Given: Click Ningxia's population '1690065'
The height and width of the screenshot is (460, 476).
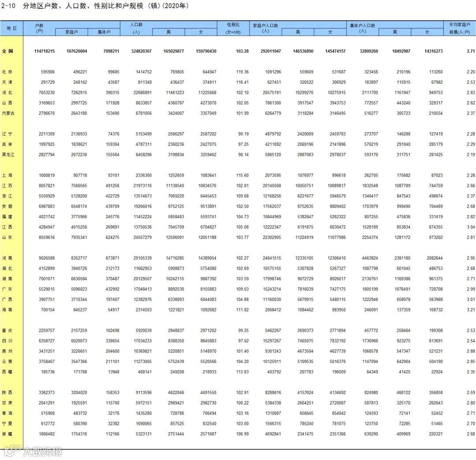Looking at the screenshot, I should coord(144,423).
